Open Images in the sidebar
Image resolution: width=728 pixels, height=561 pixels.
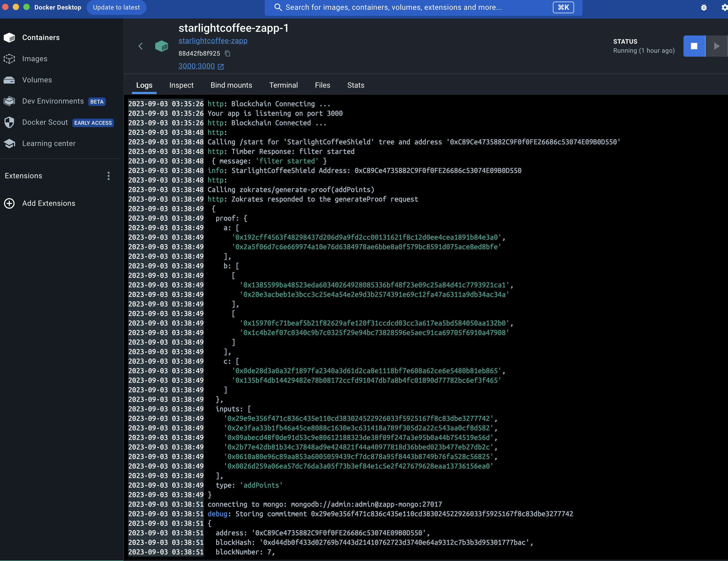tap(35, 59)
